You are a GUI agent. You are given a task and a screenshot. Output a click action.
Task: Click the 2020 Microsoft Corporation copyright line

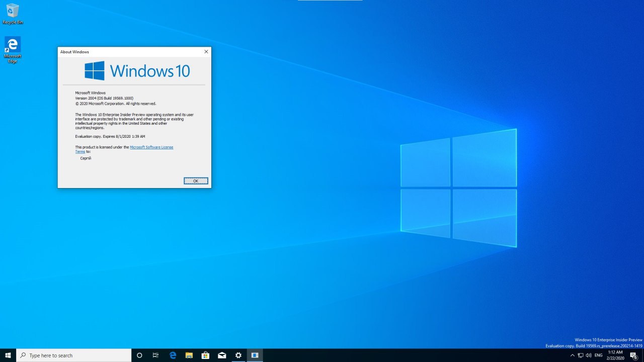coord(116,104)
